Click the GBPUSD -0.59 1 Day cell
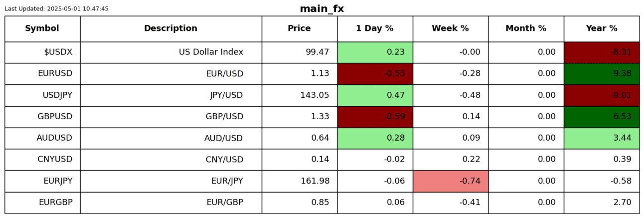This screenshot has width=644, height=218. click(374, 116)
